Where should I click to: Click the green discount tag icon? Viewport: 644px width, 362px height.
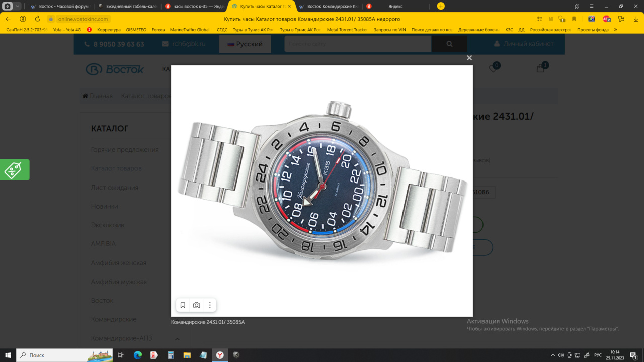(x=14, y=170)
